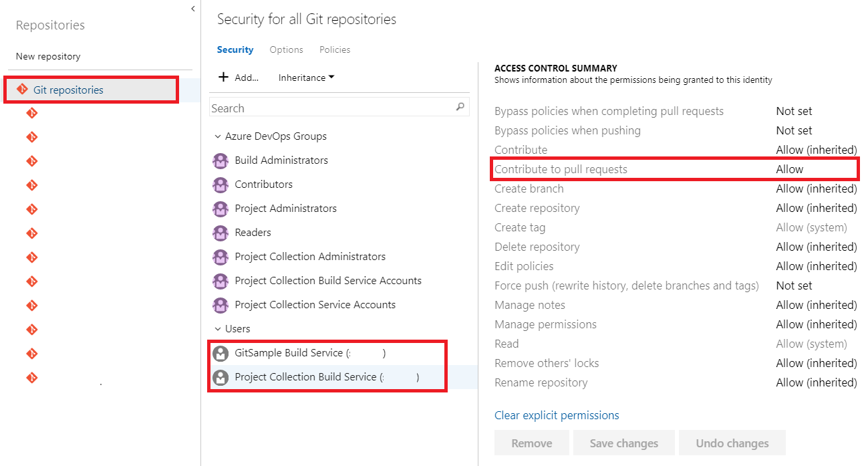The height and width of the screenshot is (466, 868).
Task: Select Project Collection Build Service user
Action: [305, 377]
